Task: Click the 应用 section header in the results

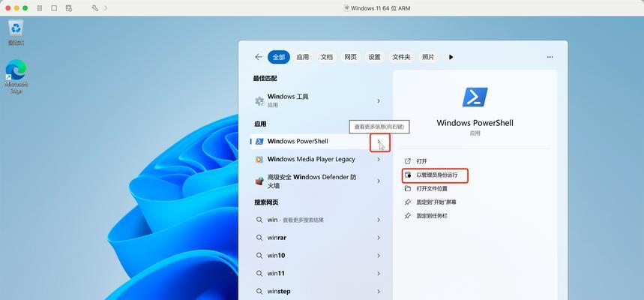Action: tap(260, 124)
